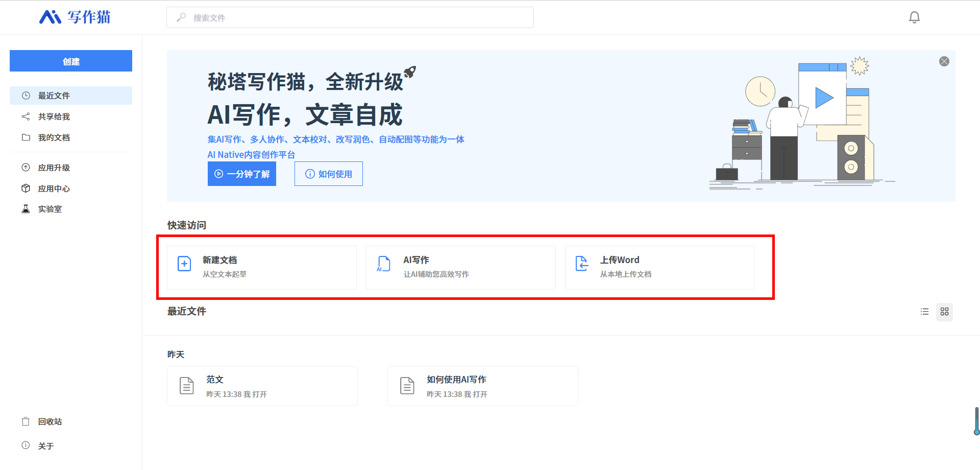The height and width of the screenshot is (470, 980).
Task: Switch recent files to grid view
Action: 944,312
